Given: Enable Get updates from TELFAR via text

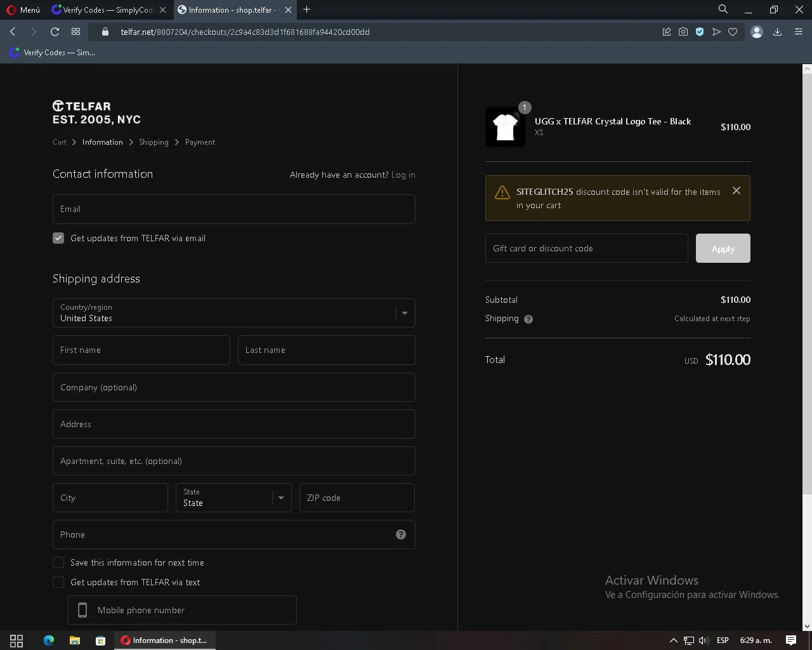Looking at the screenshot, I should tap(58, 582).
